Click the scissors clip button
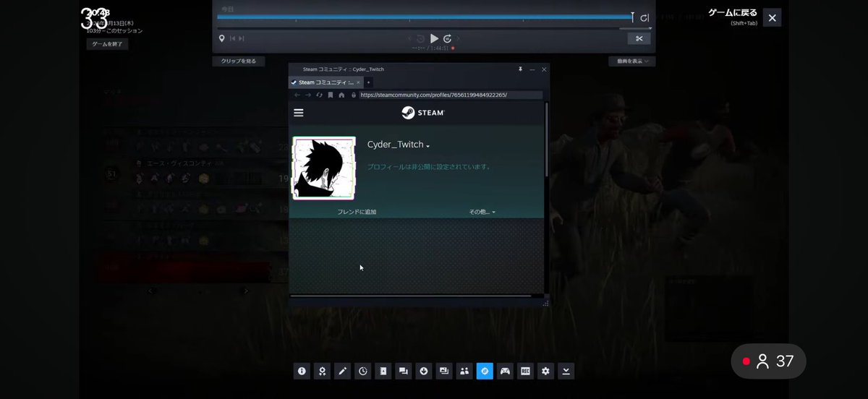The width and height of the screenshot is (868, 399). (639, 38)
